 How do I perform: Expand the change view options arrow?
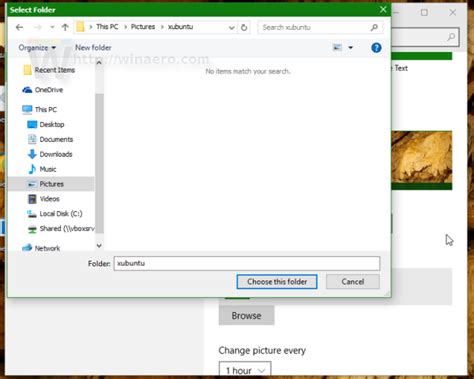coord(351,48)
